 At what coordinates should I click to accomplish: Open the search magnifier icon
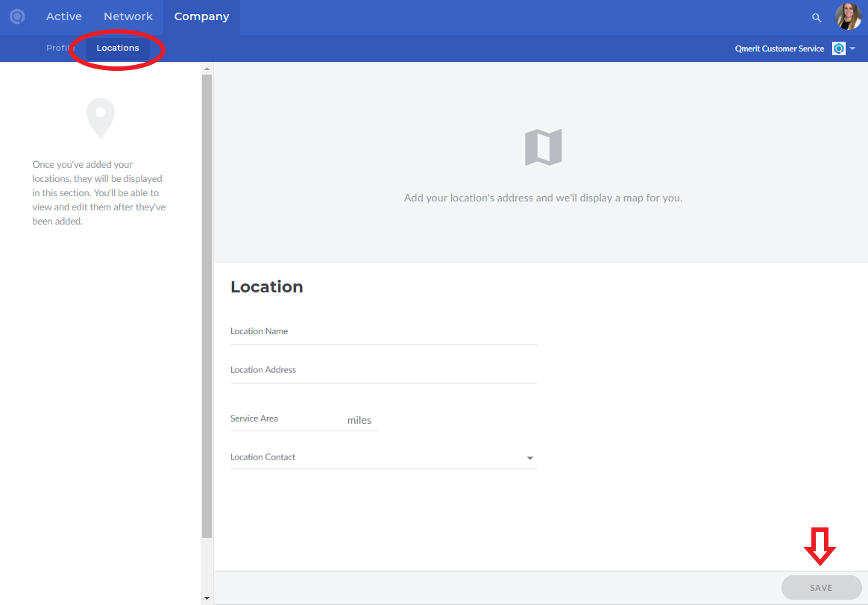(817, 17)
